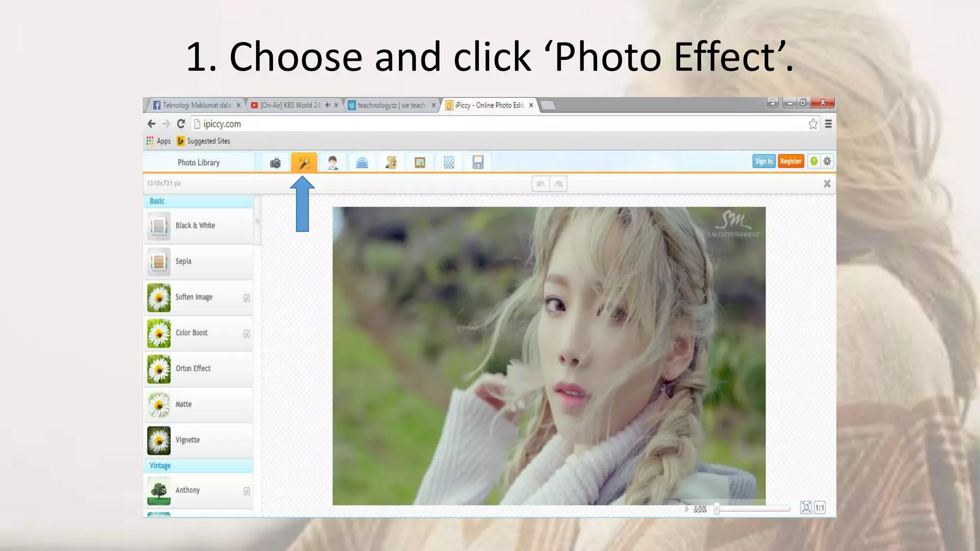Open the camera Basic Editor tool

coord(275,163)
